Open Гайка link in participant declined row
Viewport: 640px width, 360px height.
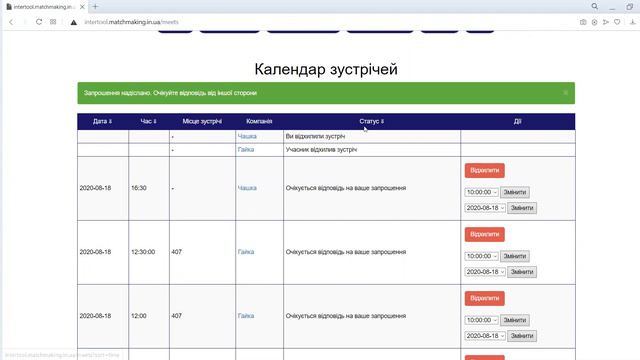click(x=246, y=150)
